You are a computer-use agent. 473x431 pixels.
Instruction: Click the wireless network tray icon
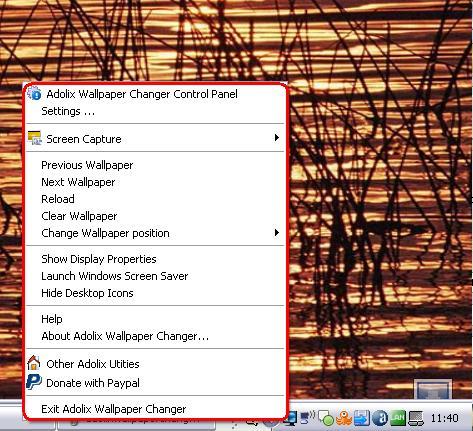[307, 418]
